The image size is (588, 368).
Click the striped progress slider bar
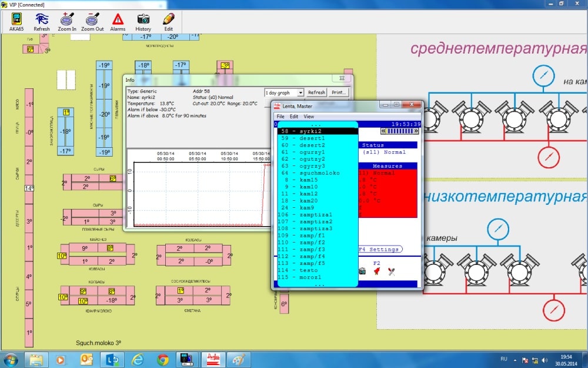(x=400, y=131)
